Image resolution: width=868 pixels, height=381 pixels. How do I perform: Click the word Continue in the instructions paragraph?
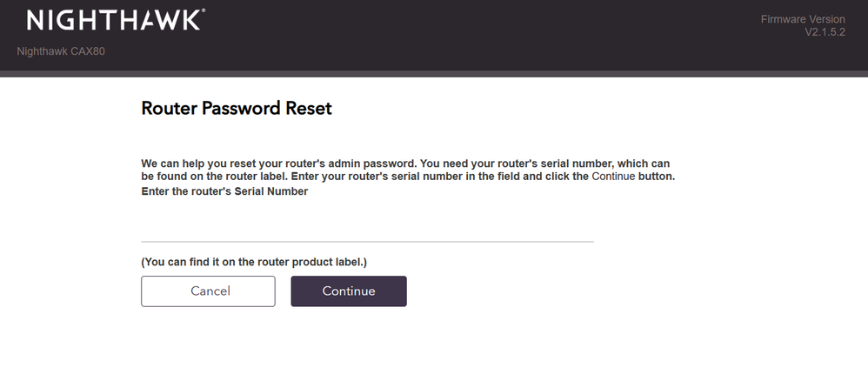click(614, 177)
